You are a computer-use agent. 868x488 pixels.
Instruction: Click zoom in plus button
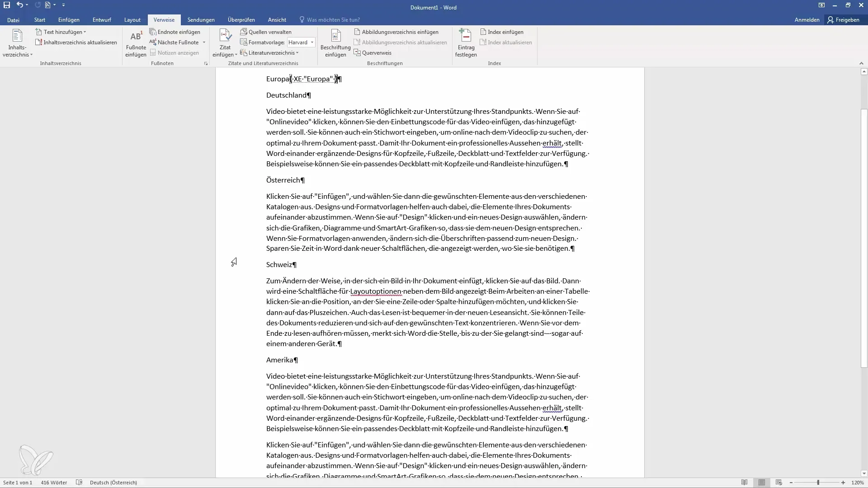[x=843, y=483]
